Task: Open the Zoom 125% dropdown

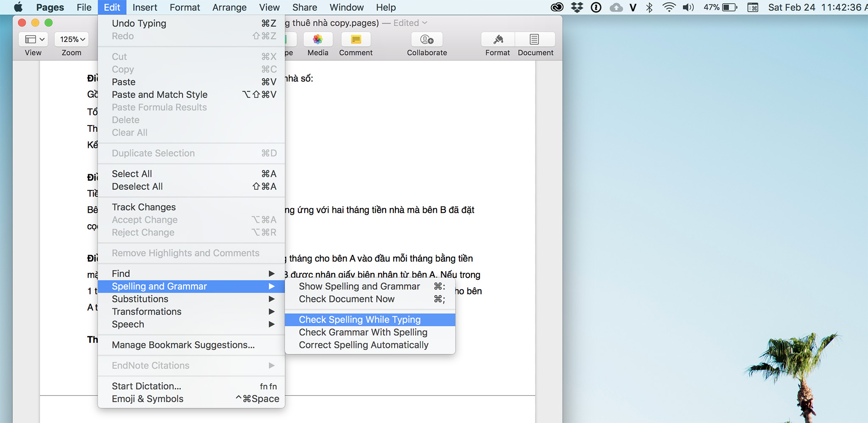Action: pyautogui.click(x=72, y=39)
